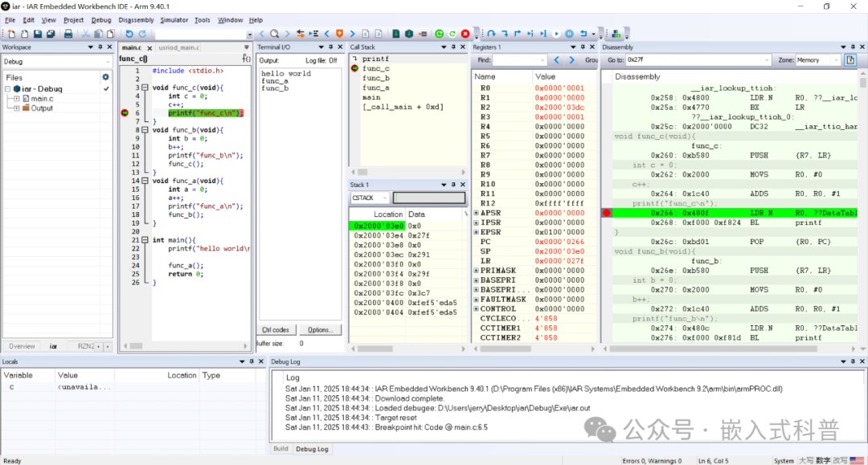The width and height of the screenshot is (868, 465).
Task: Open the function list f() icon
Action: coord(246,59)
